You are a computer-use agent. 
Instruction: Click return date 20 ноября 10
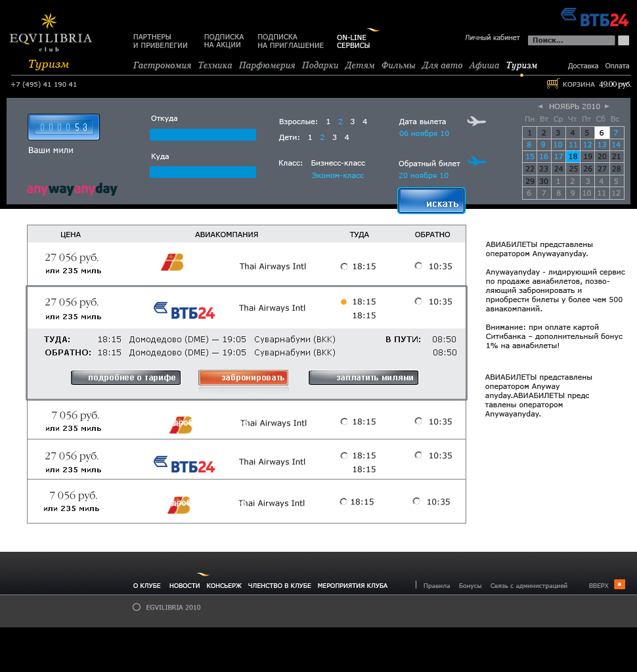[x=424, y=175]
